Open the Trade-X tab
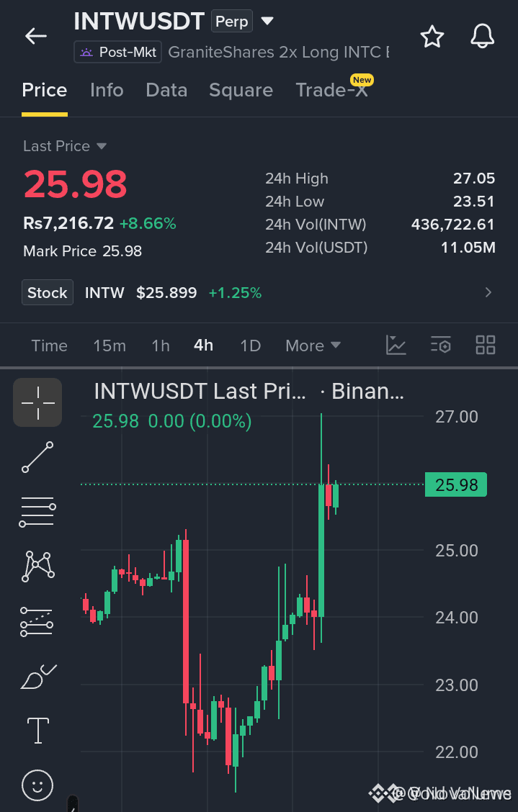The width and height of the screenshot is (518, 812). pyautogui.click(x=332, y=90)
